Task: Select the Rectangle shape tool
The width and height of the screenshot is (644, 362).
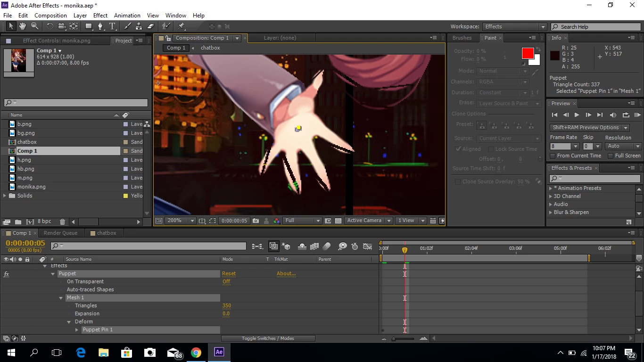Action: tap(89, 26)
